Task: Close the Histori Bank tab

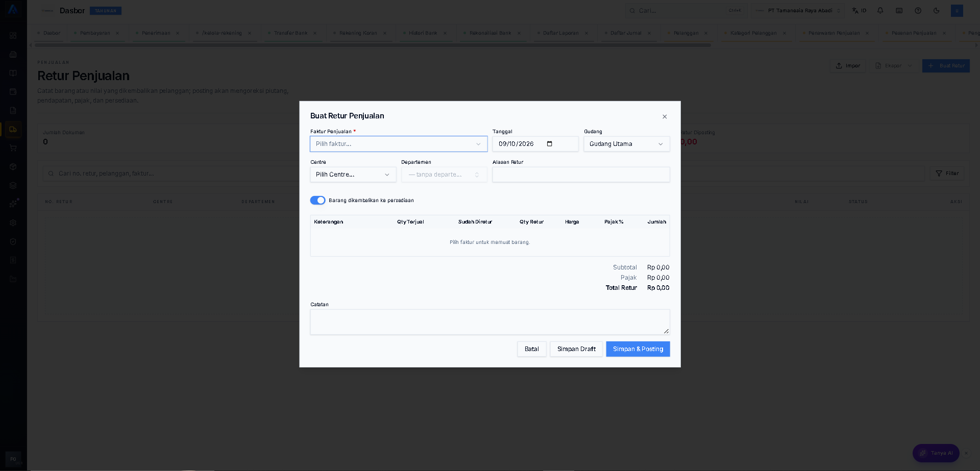Action: click(445, 33)
